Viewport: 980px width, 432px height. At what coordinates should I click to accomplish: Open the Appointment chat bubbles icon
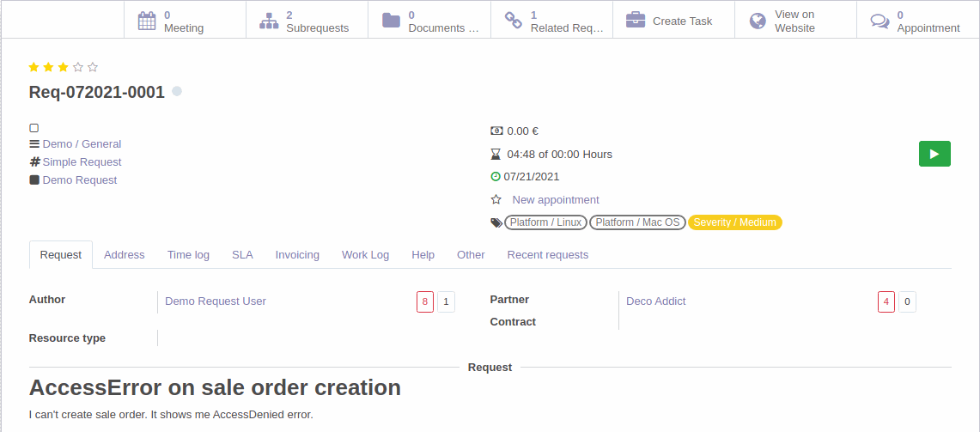[880, 21]
